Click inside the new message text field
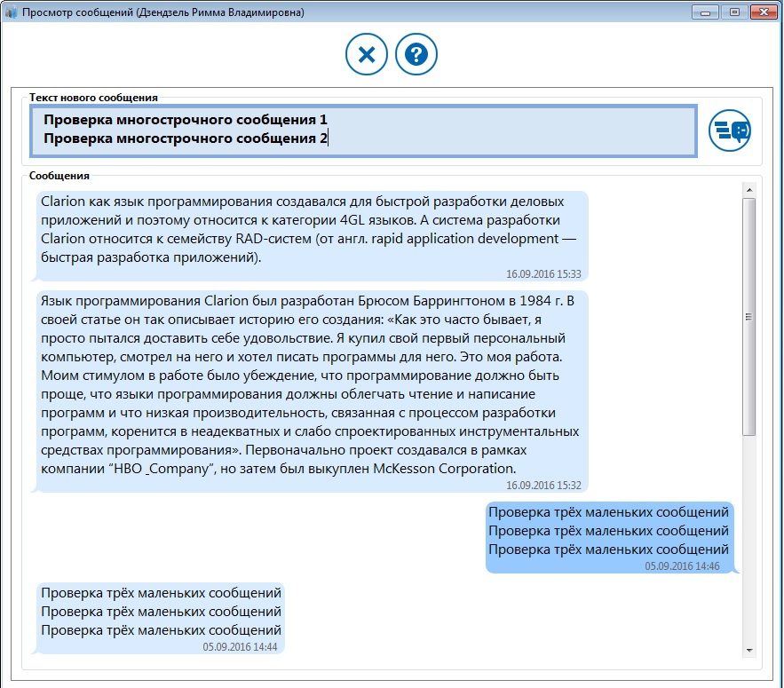The height and width of the screenshot is (688, 784). click(362, 130)
